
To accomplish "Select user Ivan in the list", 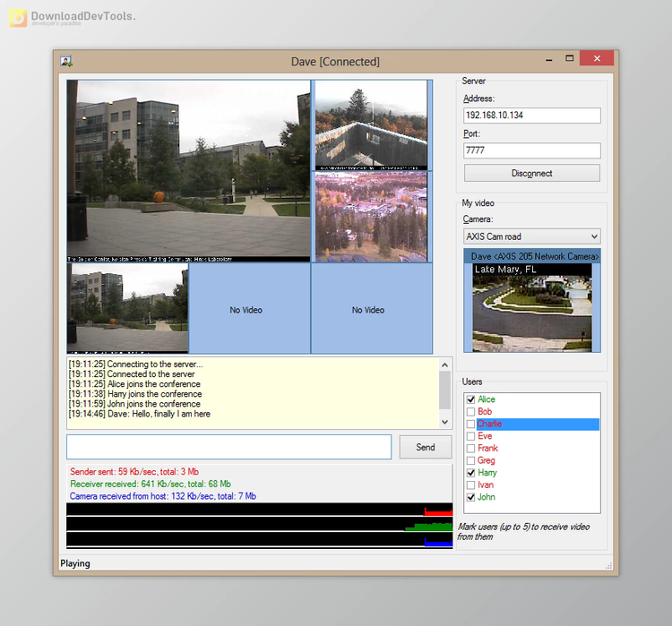I will click(486, 485).
